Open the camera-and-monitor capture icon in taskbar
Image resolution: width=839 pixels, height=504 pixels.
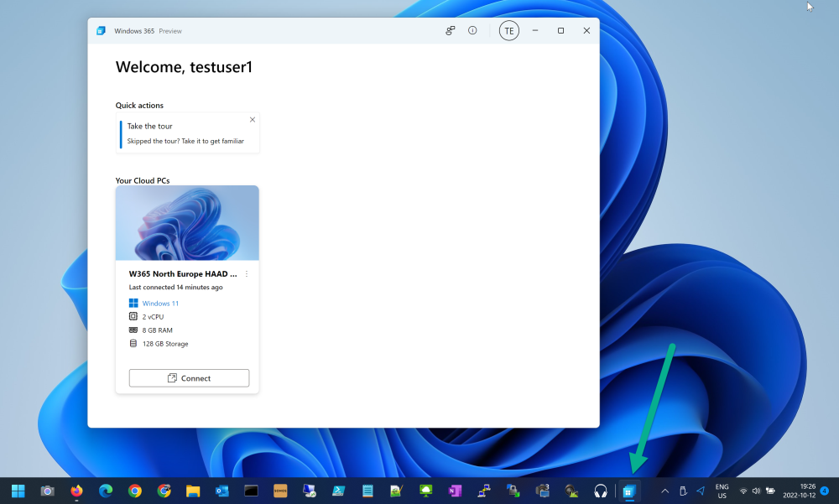coord(542,491)
